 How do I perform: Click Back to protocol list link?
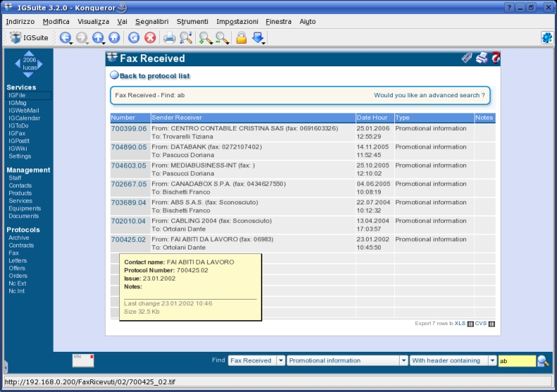tap(154, 75)
